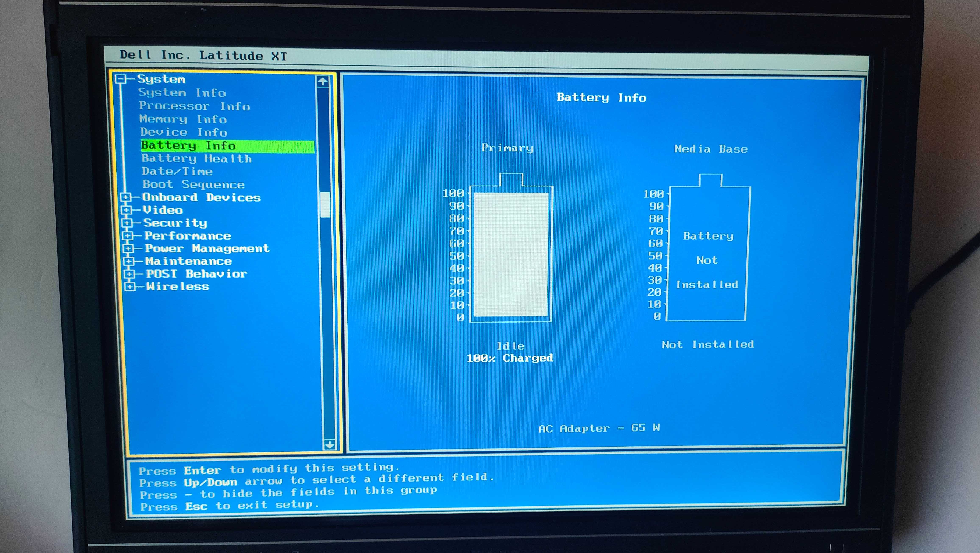Expand the Power Management group
The image size is (980, 553).
click(128, 249)
